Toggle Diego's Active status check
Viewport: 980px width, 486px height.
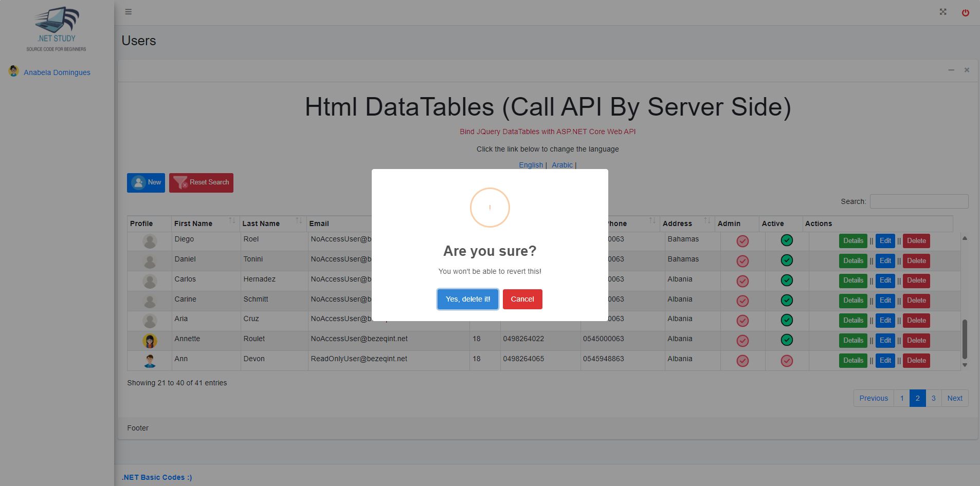point(787,240)
